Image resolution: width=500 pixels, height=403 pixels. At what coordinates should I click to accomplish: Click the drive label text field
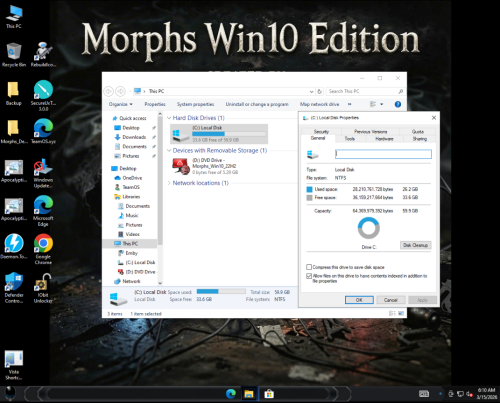[x=383, y=154]
